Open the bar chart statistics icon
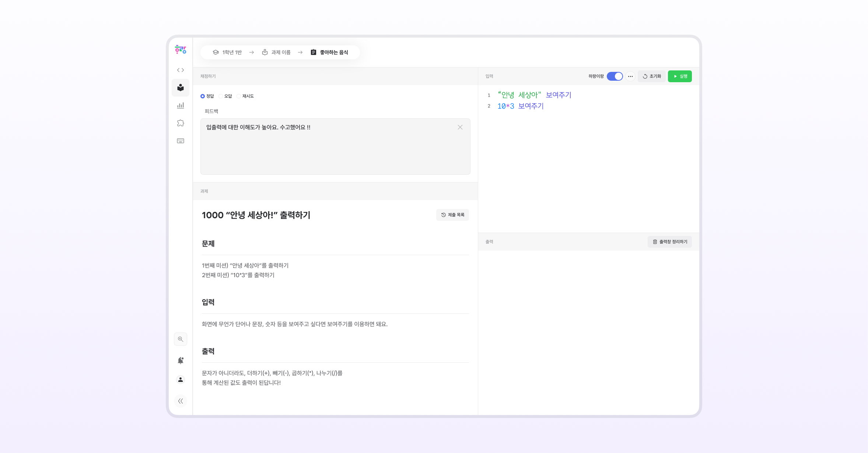The image size is (868, 453). point(180,105)
